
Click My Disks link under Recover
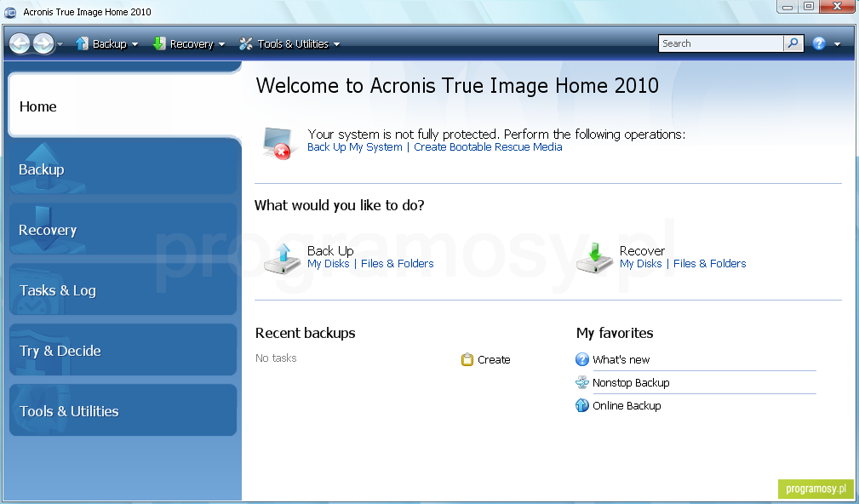click(640, 264)
